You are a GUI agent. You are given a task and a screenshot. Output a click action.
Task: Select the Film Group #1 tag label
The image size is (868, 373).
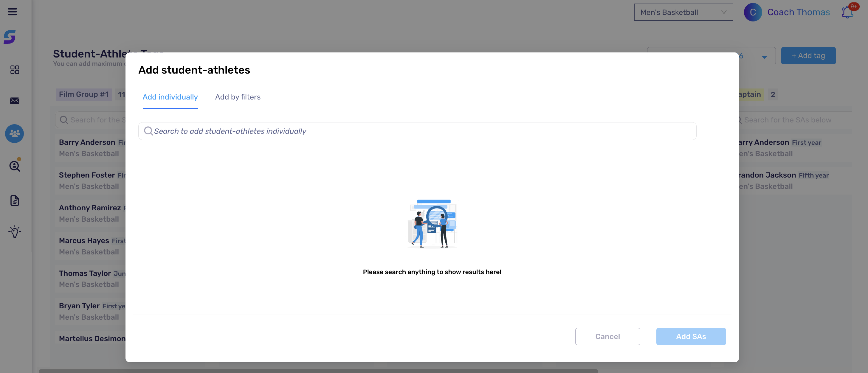click(x=83, y=94)
